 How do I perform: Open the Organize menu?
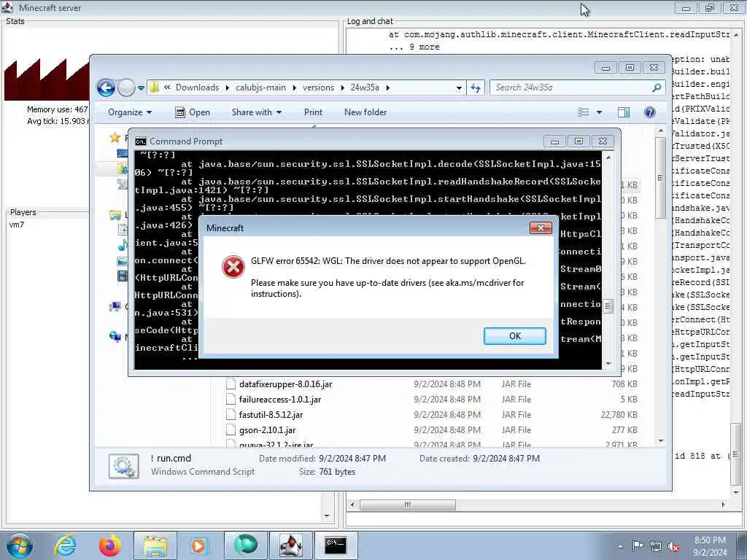click(x=130, y=112)
